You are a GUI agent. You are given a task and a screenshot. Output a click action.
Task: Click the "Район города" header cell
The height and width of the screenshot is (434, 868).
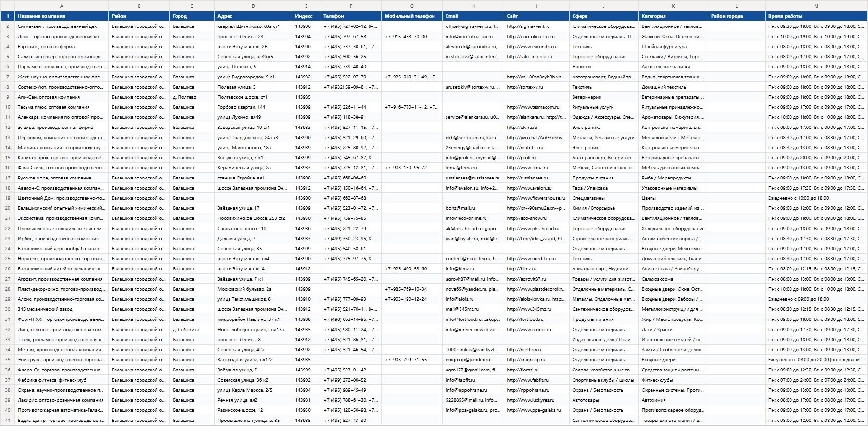tap(737, 16)
